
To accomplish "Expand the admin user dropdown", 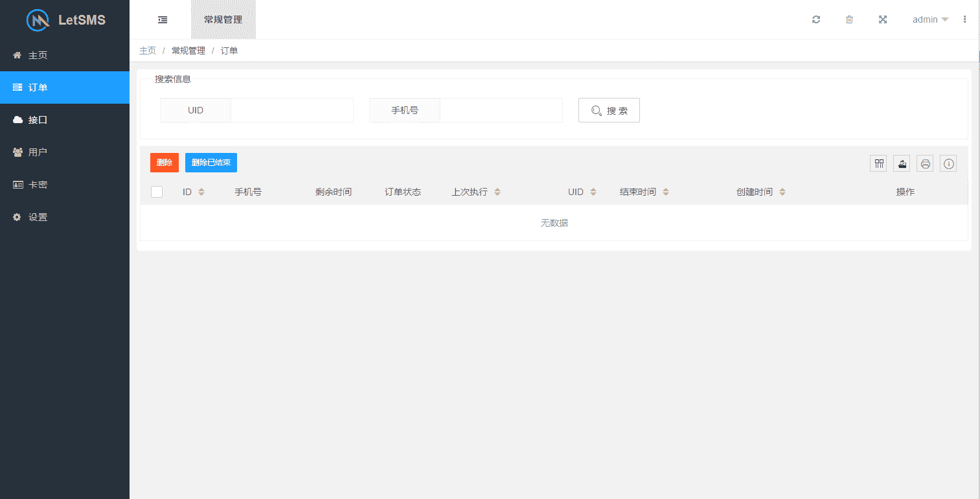I will click(930, 19).
